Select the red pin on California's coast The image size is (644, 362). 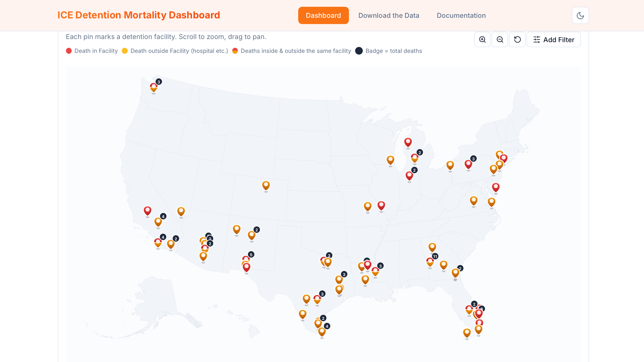147,211
